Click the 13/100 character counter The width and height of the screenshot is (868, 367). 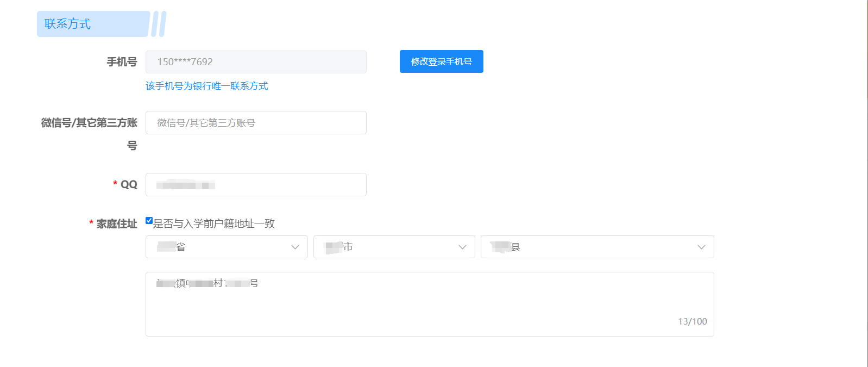pos(692,321)
